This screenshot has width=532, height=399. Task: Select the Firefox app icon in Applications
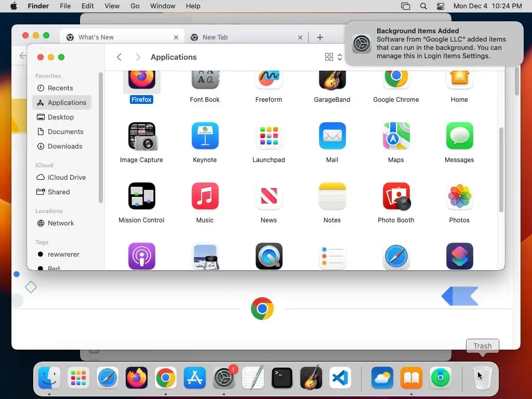point(141,80)
